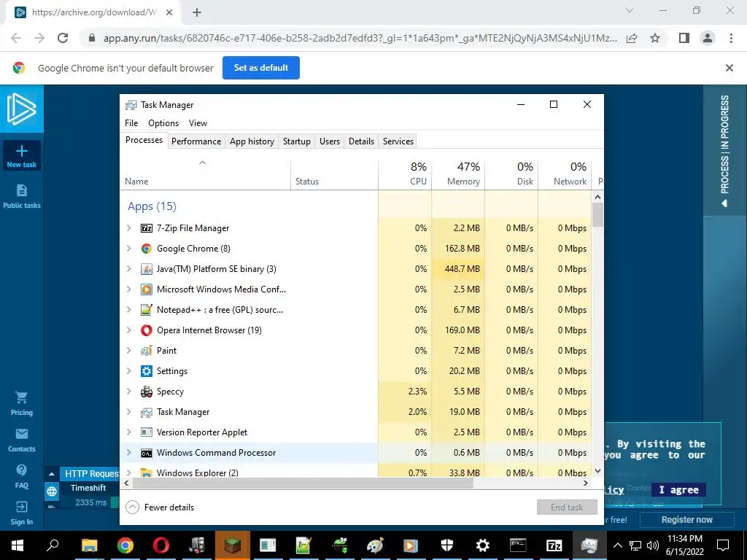Viewport: 747px width, 560px height.
Task: Open File Explorer from the taskbar
Action: [x=89, y=545]
